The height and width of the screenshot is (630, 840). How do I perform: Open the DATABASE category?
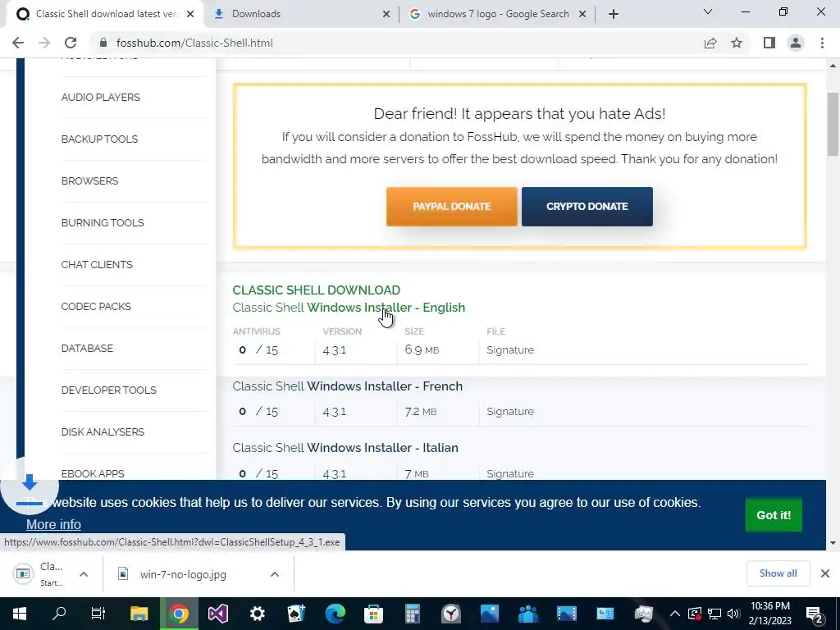tap(87, 348)
